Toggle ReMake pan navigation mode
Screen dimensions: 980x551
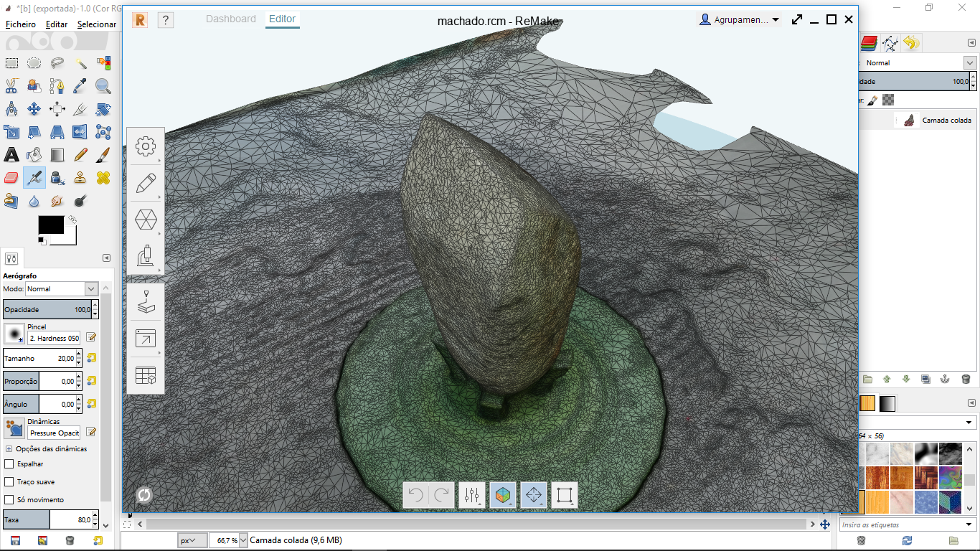click(x=534, y=495)
